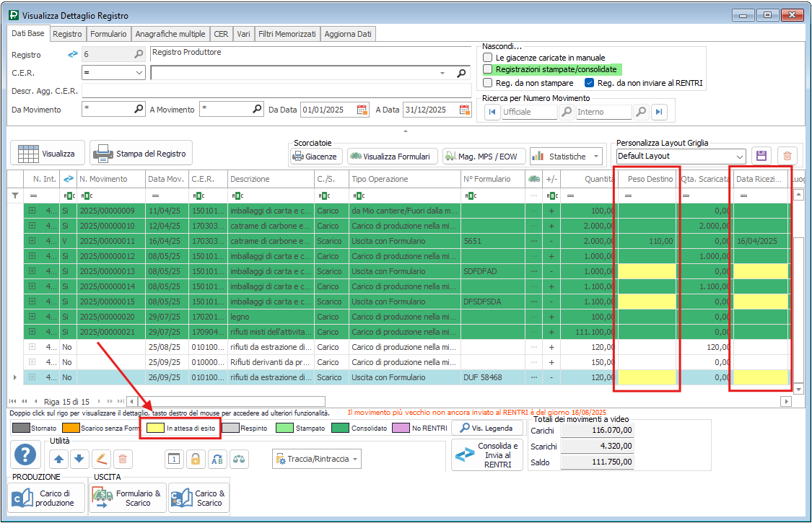Switch to the Formulario tab

tap(108, 34)
